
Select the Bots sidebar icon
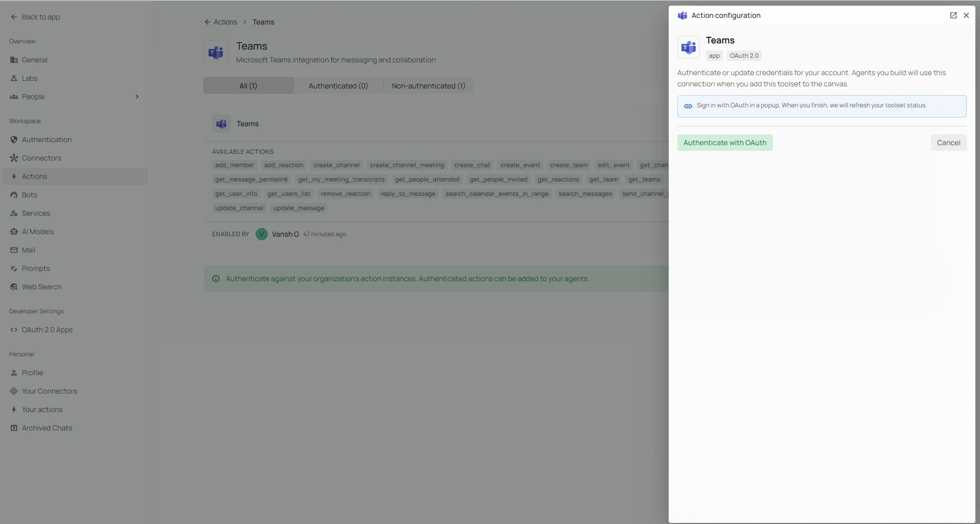click(x=14, y=194)
